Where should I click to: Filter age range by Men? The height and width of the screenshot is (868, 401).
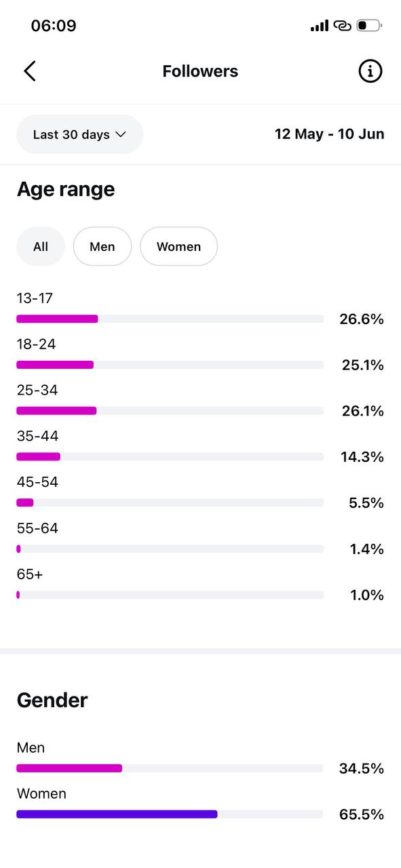[102, 246]
